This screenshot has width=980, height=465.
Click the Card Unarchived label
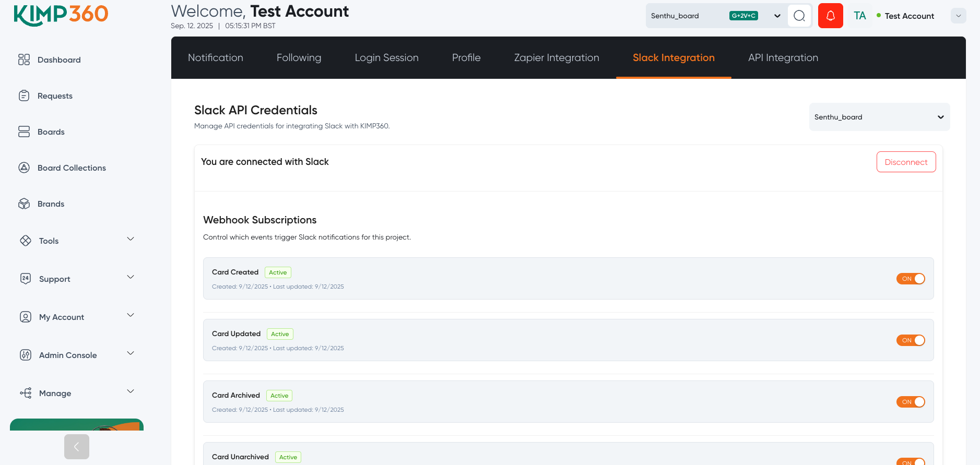(240, 457)
